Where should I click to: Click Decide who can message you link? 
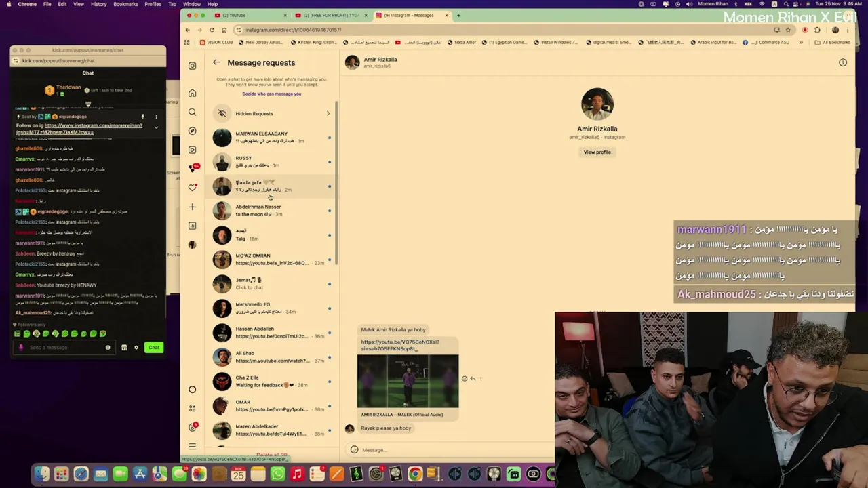[271, 94]
